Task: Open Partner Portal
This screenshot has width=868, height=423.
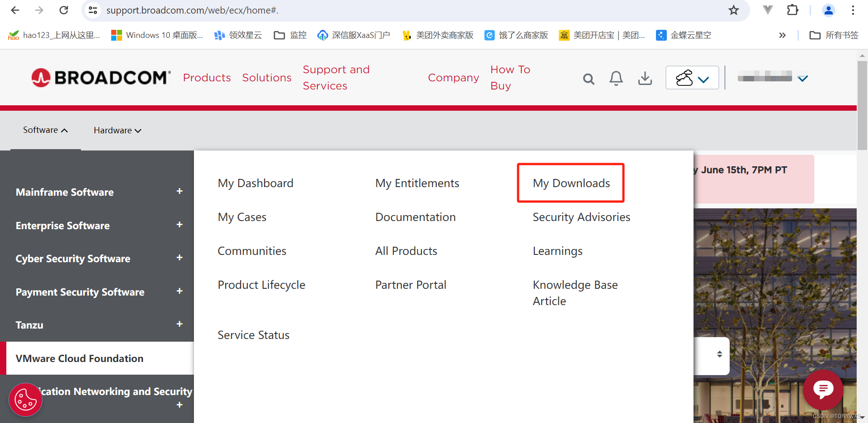Action: [410, 285]
